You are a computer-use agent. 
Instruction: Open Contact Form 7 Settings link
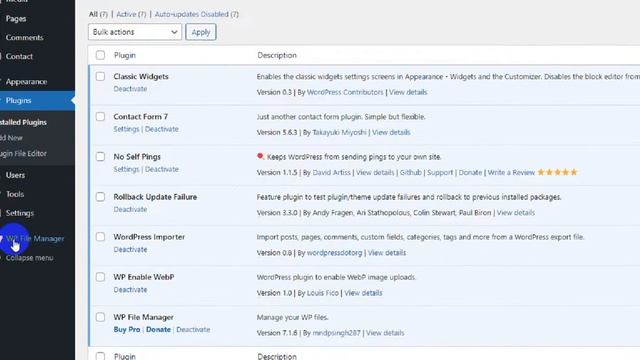point(126,129)
